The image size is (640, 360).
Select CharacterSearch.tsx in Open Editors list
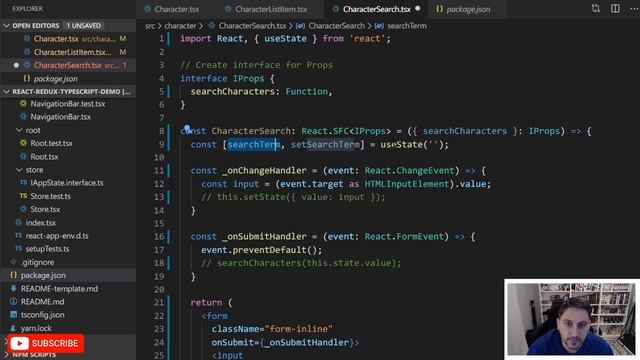tap(68, 65)
